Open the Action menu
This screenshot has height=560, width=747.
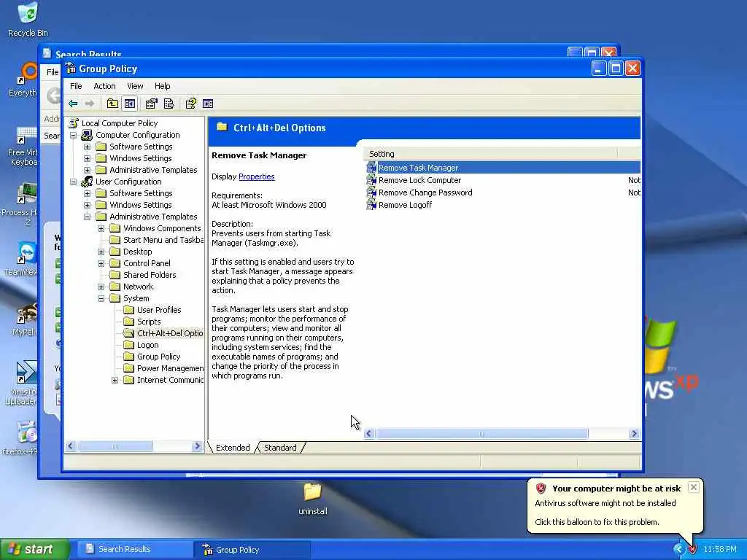click(x=104, y=86)
